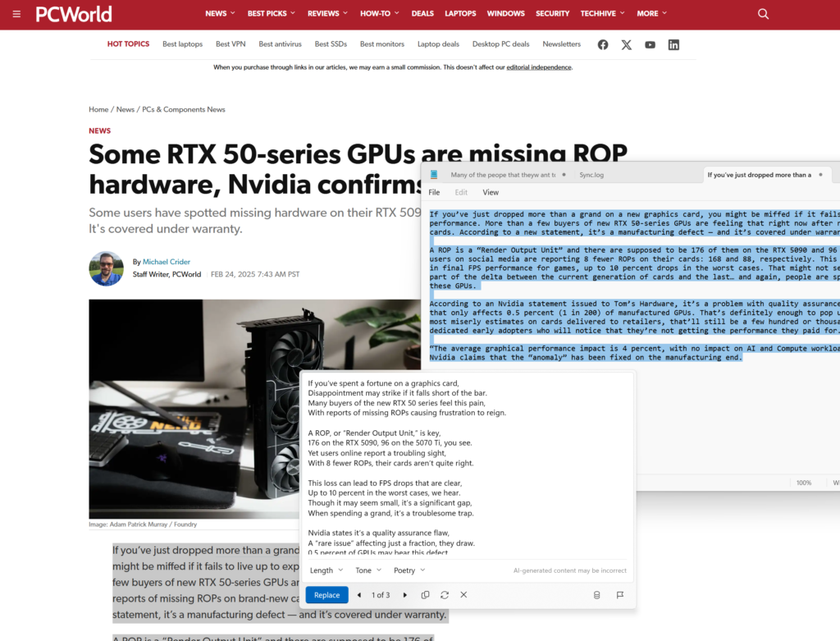Visit PCWorld's Facebook page
This screenshot has height=641, width=840.
click(x=603, y=44)
